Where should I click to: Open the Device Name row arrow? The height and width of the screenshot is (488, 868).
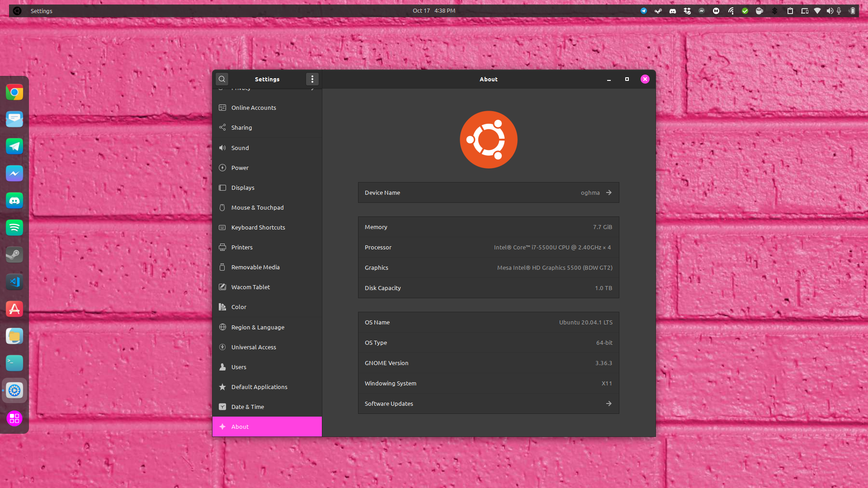coord(609,192)
